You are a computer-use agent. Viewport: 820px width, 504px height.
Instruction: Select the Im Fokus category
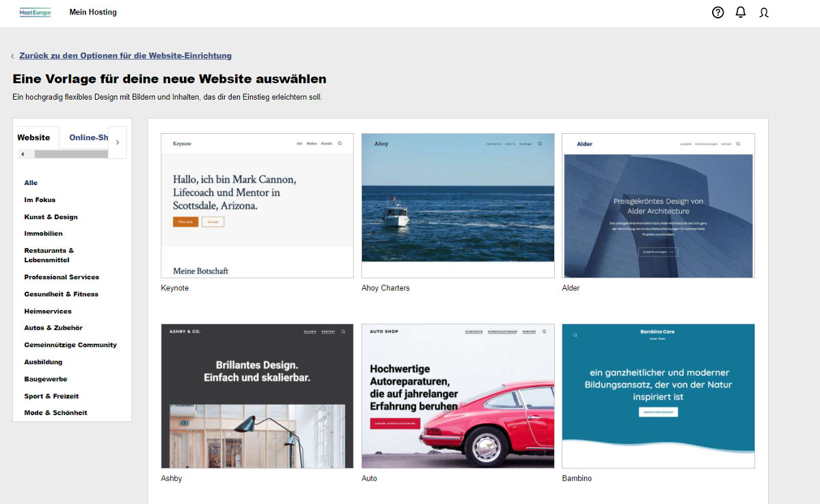[40, 200]
